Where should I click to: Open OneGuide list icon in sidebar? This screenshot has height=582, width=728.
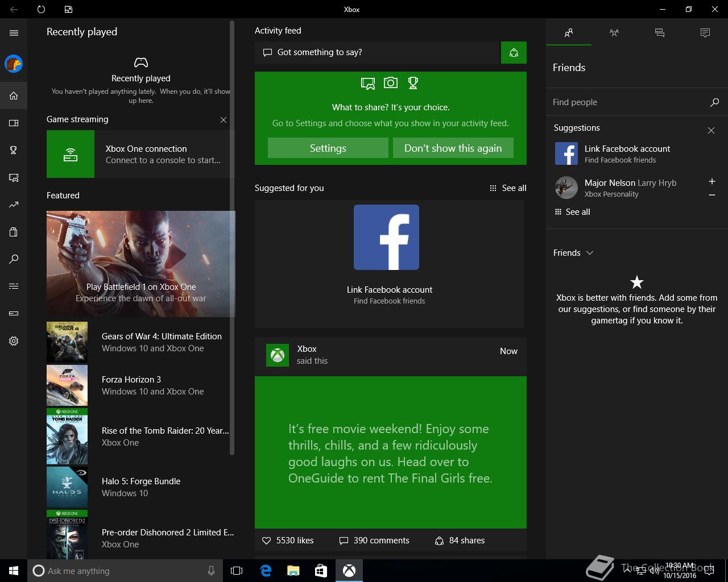(14, 286)
